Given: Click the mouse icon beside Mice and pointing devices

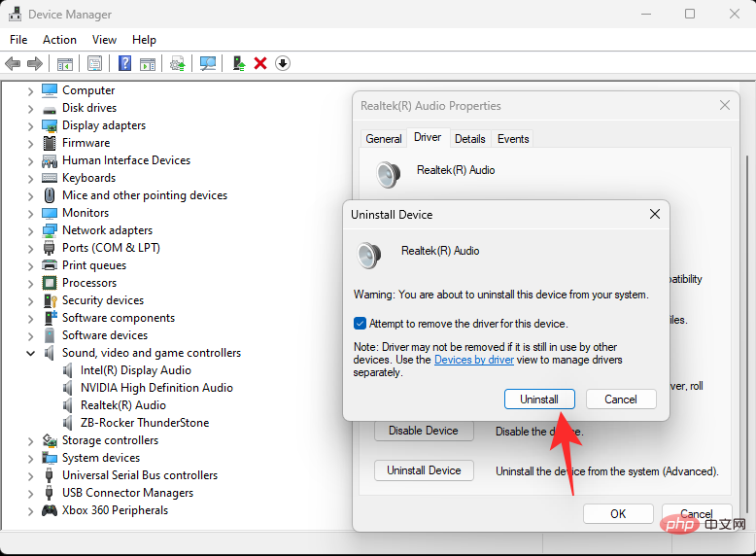Looking at the screenshot, I should (50, 195).
